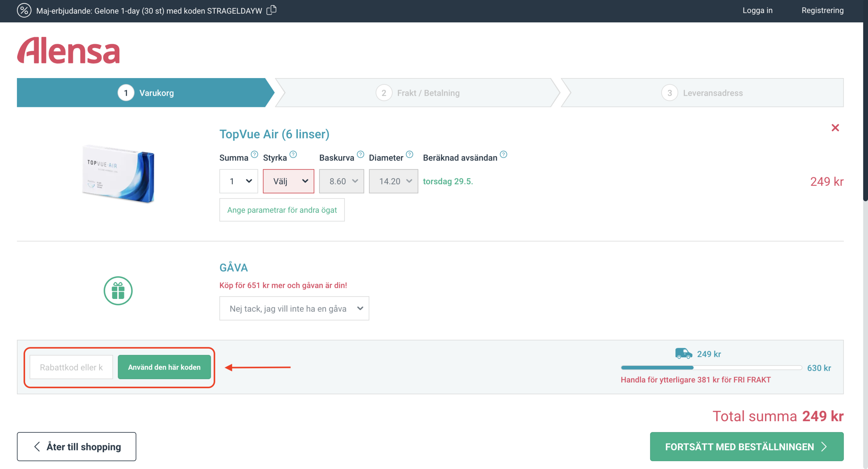Click the product price '249 kr'
This screenshot has height=469, width=868.
tap(827, 182)
